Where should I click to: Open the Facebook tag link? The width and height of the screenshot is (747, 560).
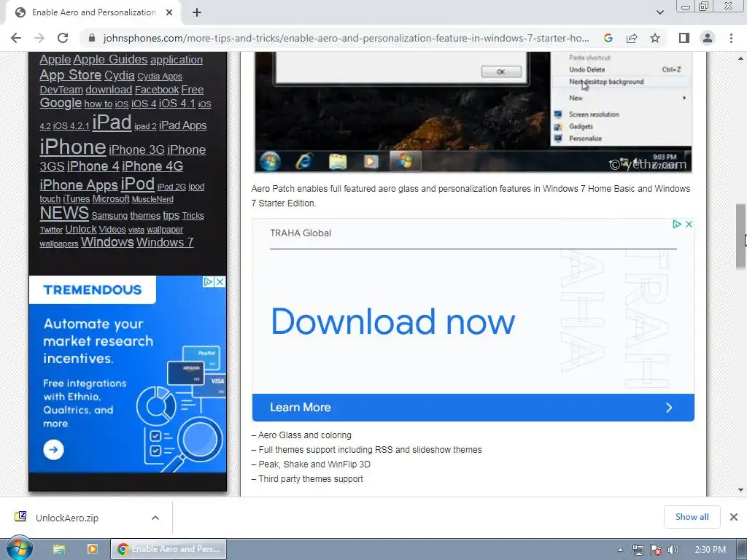(157, 90)
